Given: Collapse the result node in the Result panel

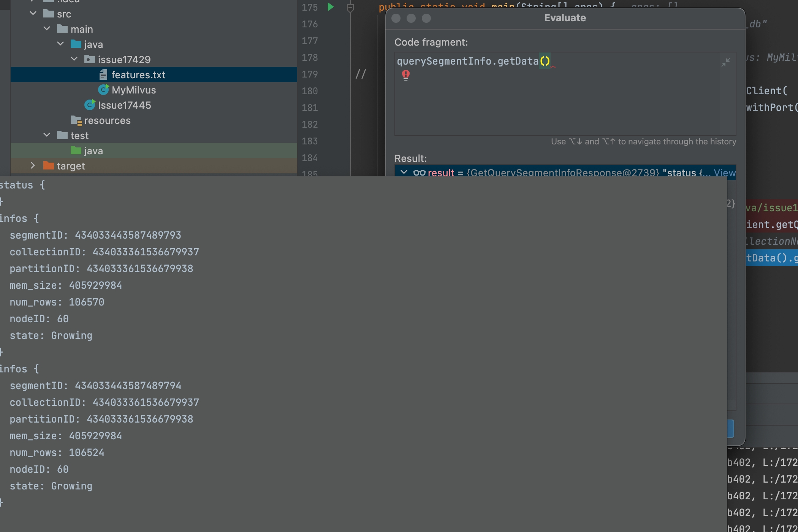Looking at the screenshot, I should (x=404, y=172).
